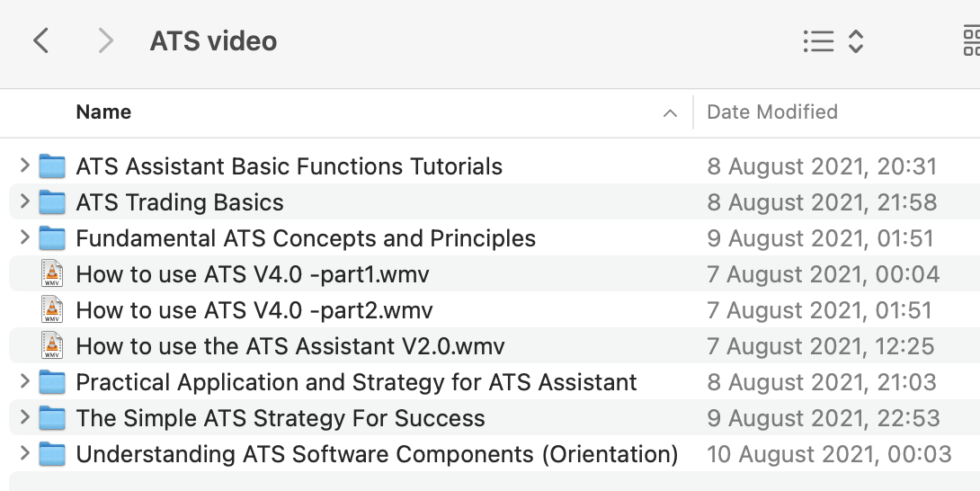The image size is (980, 491).
Task: Select Understanding ATS Software Components row
Action: click(x=377, y=454)
